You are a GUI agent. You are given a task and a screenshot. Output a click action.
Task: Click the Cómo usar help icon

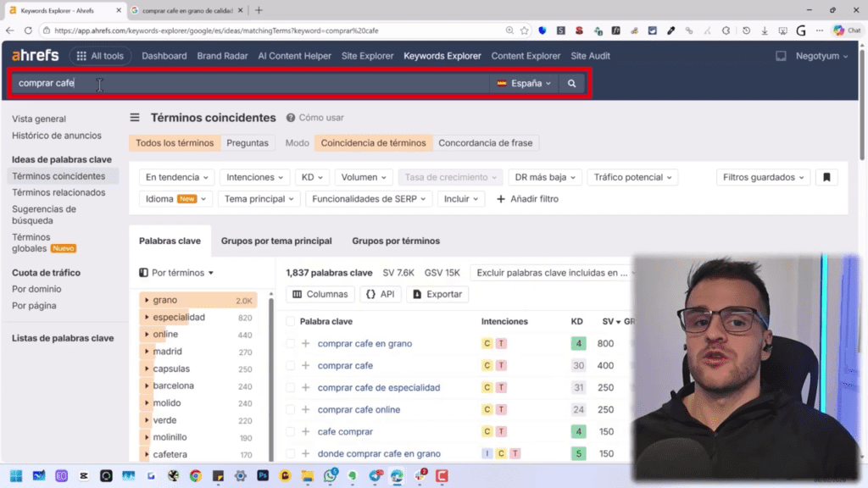pyautogui.click(x=291, y=118)
